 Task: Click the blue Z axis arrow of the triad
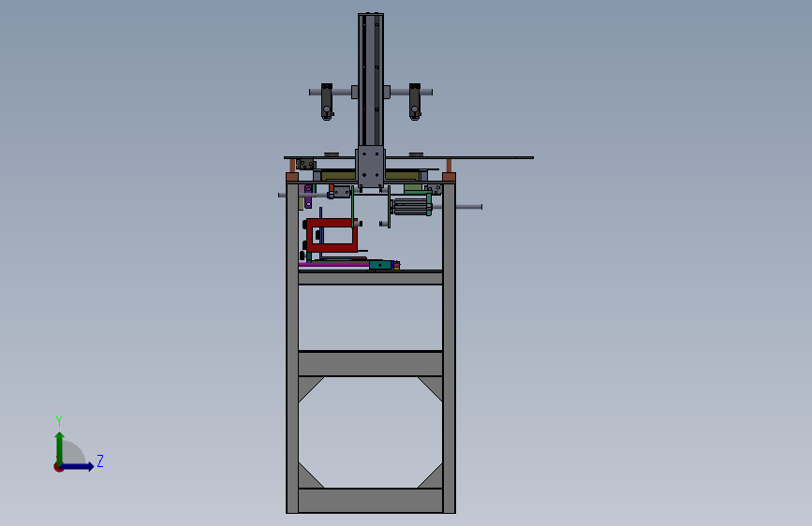78,466
